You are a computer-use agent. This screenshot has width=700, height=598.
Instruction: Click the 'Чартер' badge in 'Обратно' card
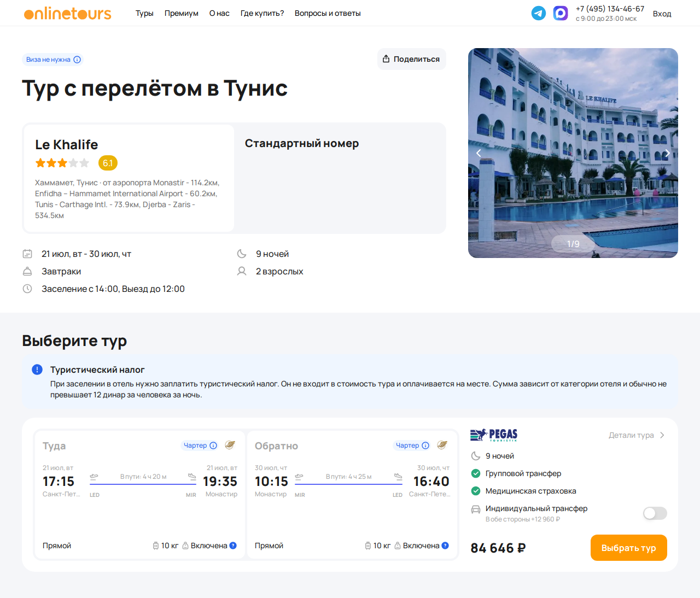[412, 445]
